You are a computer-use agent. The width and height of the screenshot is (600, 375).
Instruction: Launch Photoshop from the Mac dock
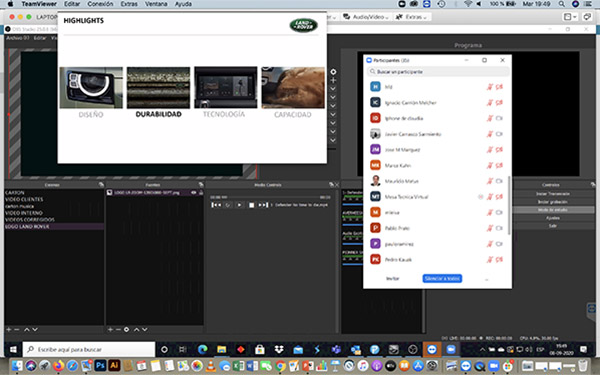point(100,366)
